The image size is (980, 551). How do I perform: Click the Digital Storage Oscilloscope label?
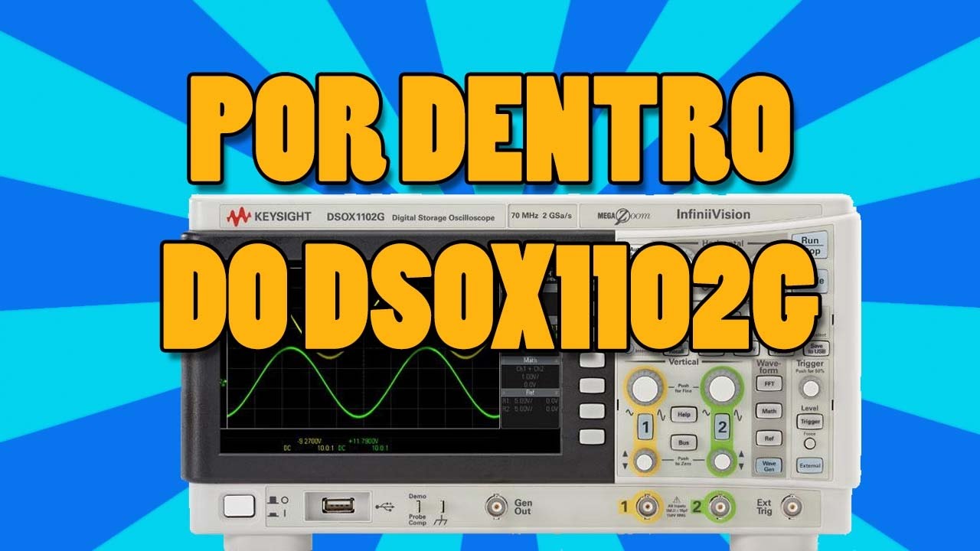tap(443, 218)
